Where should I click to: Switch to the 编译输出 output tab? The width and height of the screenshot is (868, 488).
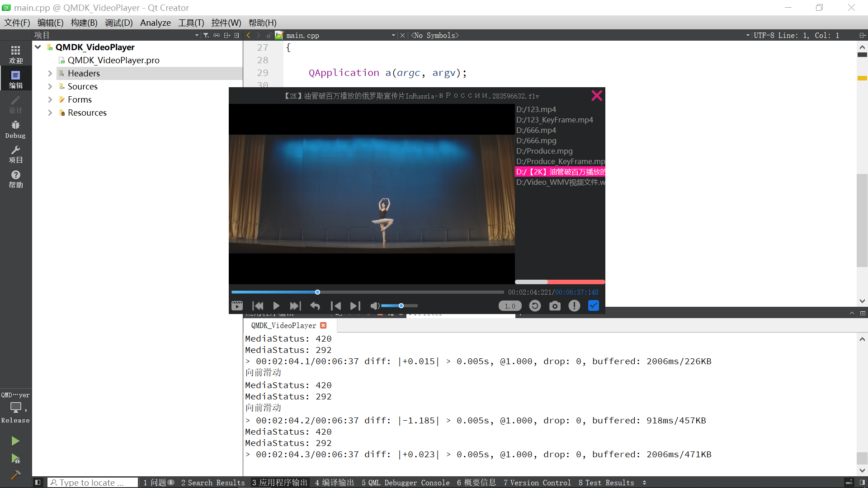(335, 483)
